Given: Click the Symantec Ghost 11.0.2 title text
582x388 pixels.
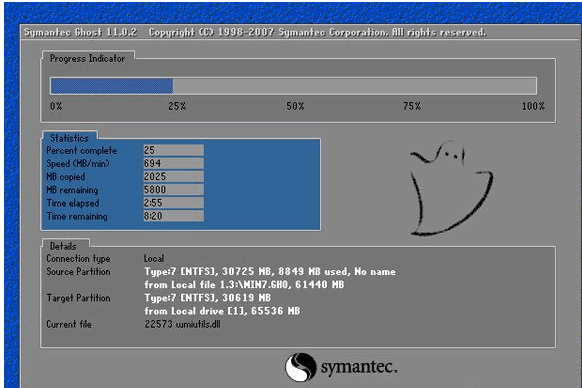Looking at the screenshot, I should 81,32.
